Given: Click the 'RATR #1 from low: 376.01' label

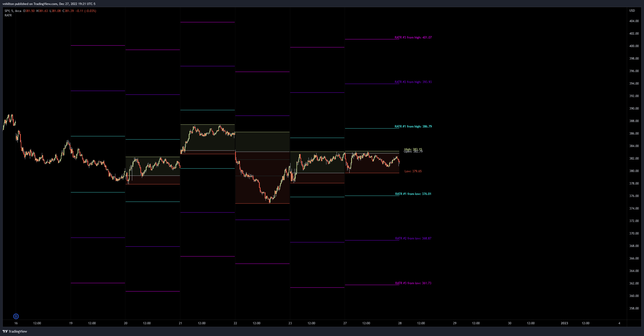Looking at the screenshot, I should [413, 194].
